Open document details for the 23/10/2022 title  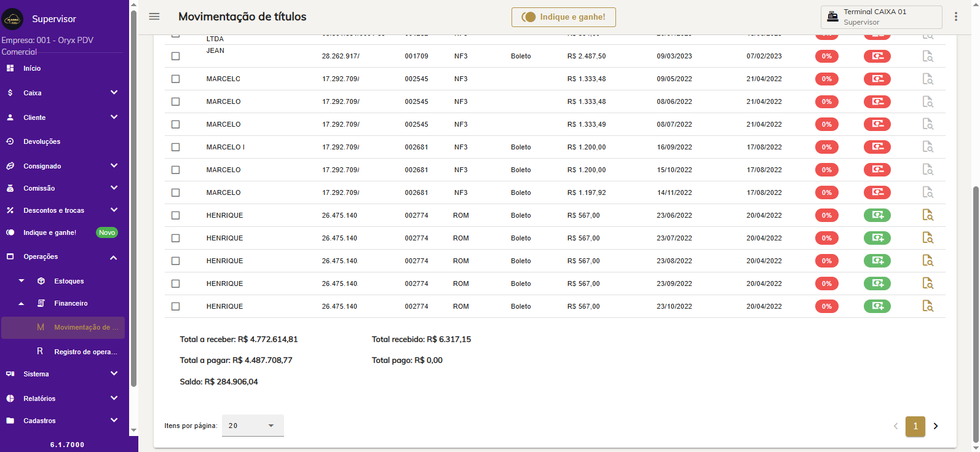[x=927, y=306]
